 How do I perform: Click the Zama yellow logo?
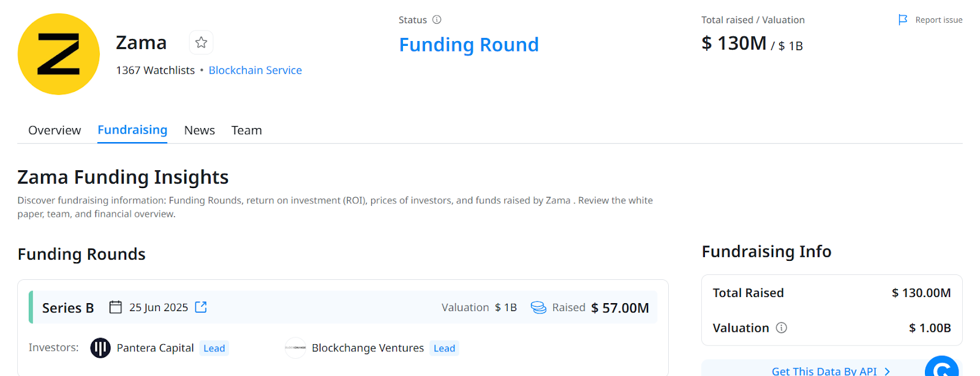pos(59,54)
